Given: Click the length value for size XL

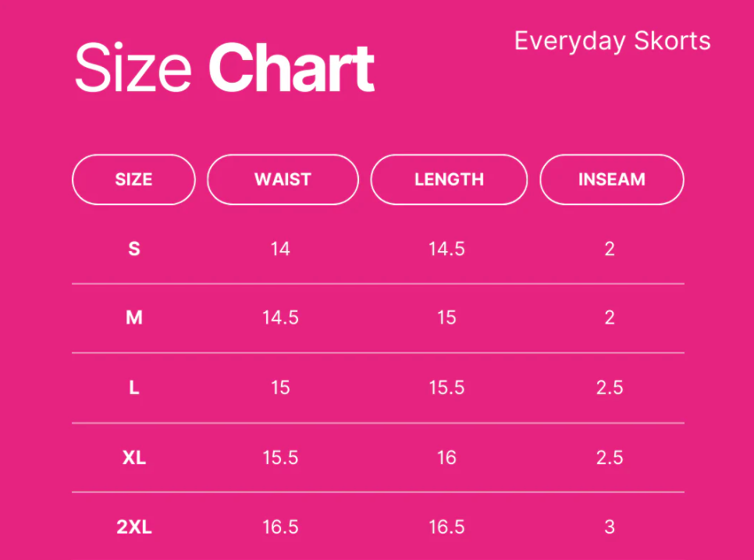Looking at the screenshot, I should coord(446,457).
